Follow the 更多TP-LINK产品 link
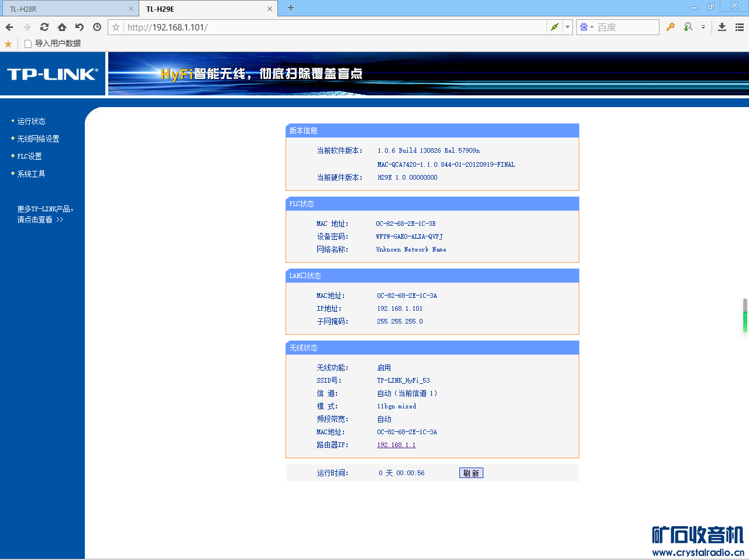Screen dimensions: 749x560 click(45, 214)
